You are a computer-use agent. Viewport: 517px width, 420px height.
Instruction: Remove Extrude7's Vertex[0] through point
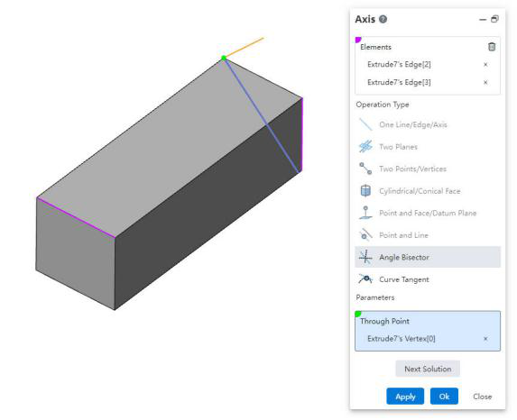click(x=485, y=339)
